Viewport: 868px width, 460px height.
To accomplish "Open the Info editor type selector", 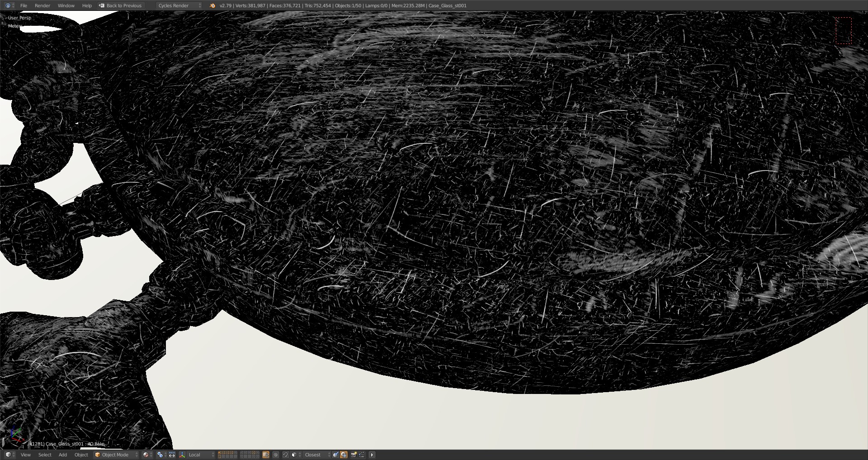I will (x=9, y=5).
